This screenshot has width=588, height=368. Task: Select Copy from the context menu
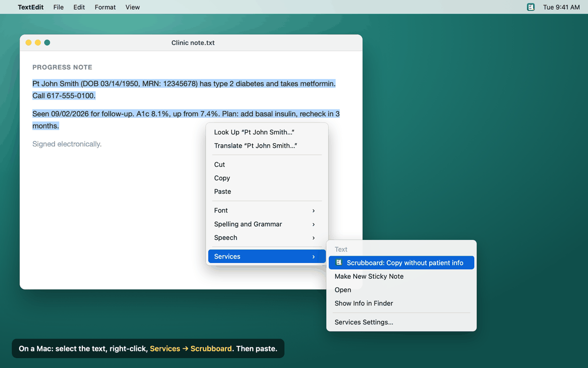[x=267, y=178]
